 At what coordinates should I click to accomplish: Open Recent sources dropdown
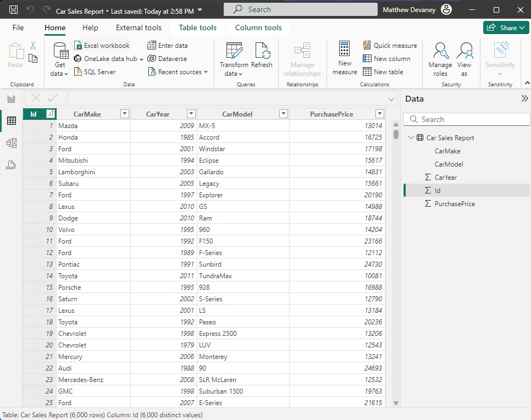click(x=178, y=72)
